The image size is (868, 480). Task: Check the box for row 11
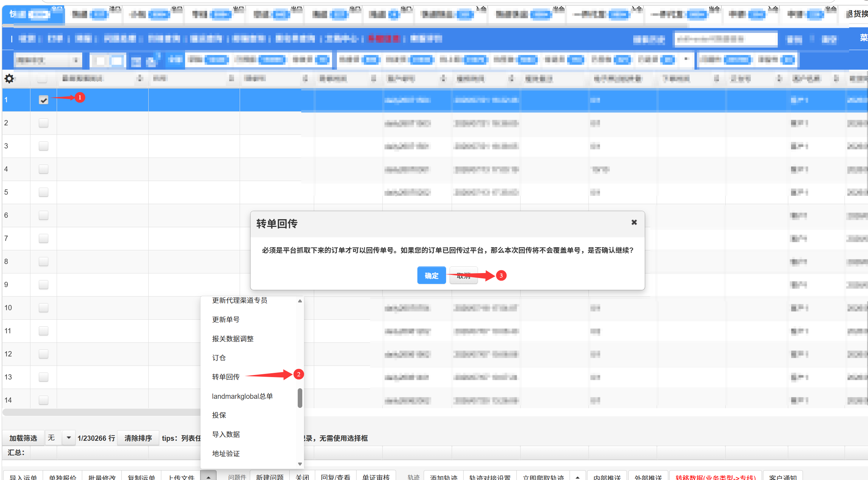click(43, 331)
